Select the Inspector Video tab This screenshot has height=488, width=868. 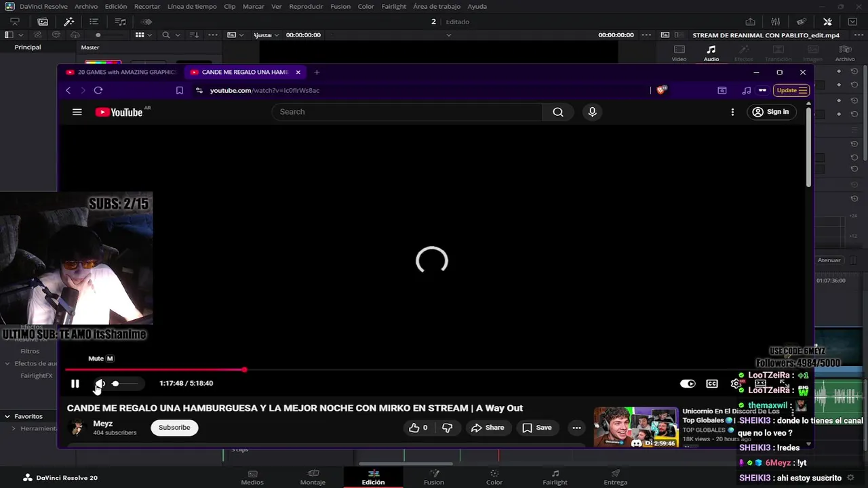pyautogui.click(x=679, y=54)
